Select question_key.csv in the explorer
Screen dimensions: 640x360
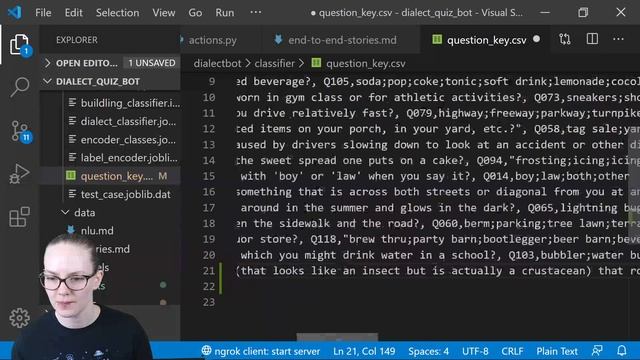(x=116, y=176)
